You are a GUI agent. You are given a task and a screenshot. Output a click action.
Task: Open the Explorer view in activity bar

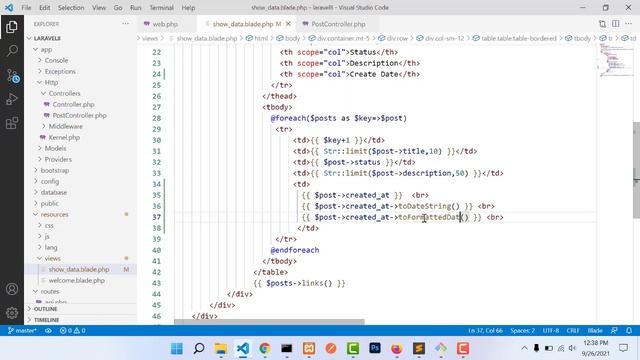12,27
